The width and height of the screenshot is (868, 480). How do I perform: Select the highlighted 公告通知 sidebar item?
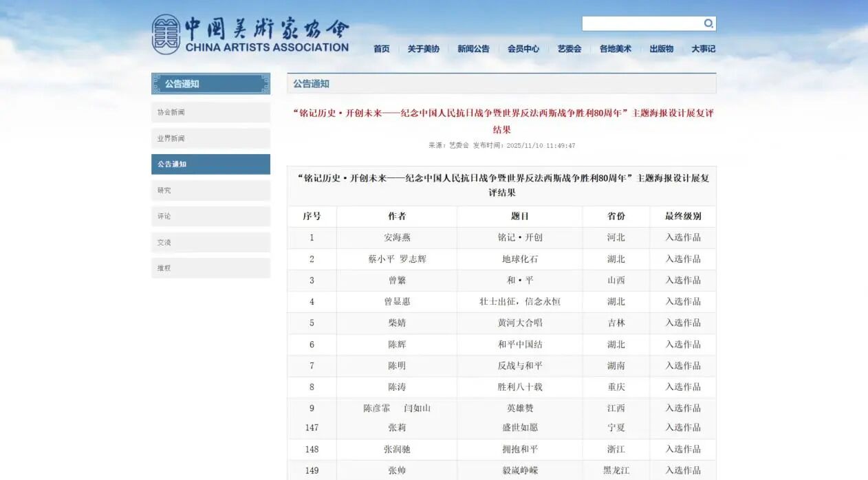[210, 164]
